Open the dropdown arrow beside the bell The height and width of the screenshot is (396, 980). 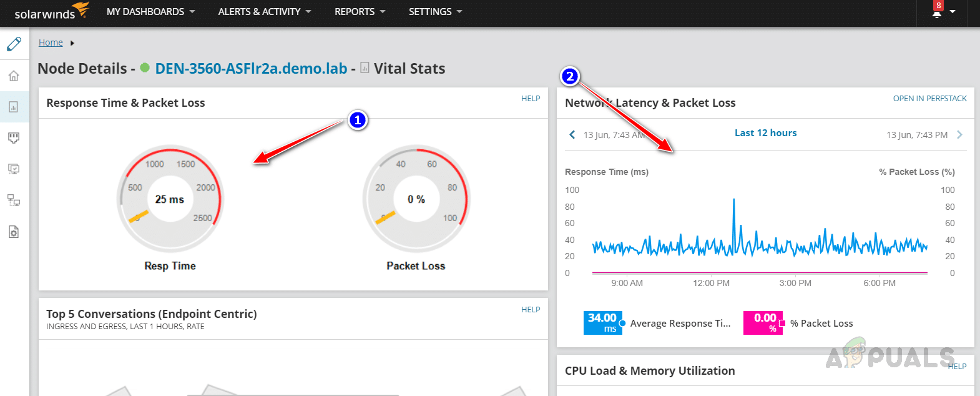[953, 12]
